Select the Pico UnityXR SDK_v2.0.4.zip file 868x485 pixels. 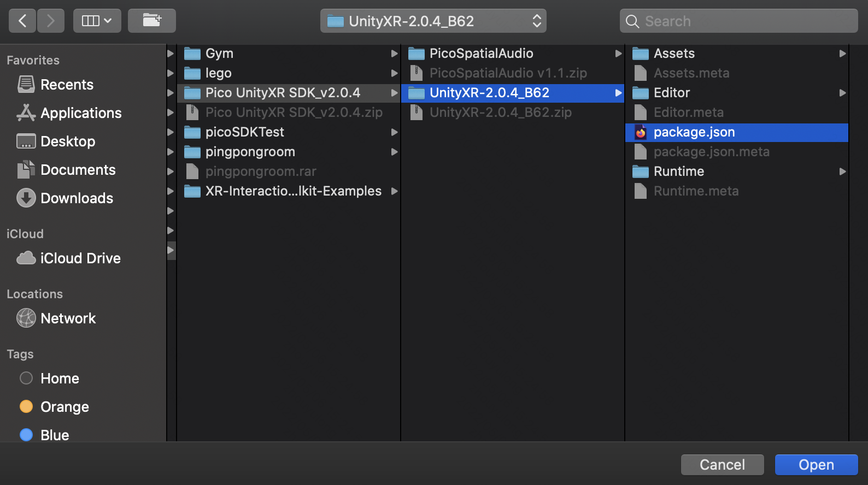click(x=289, y=113)
